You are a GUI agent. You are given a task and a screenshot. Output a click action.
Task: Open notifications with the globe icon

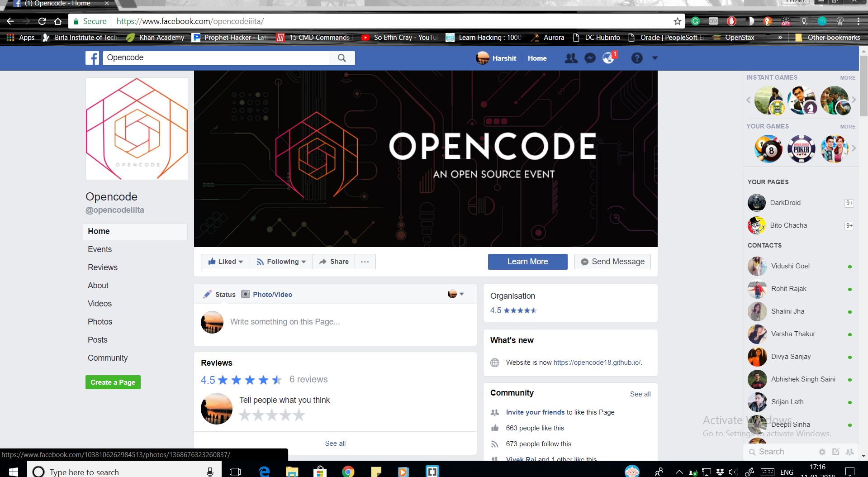[608, 58]
